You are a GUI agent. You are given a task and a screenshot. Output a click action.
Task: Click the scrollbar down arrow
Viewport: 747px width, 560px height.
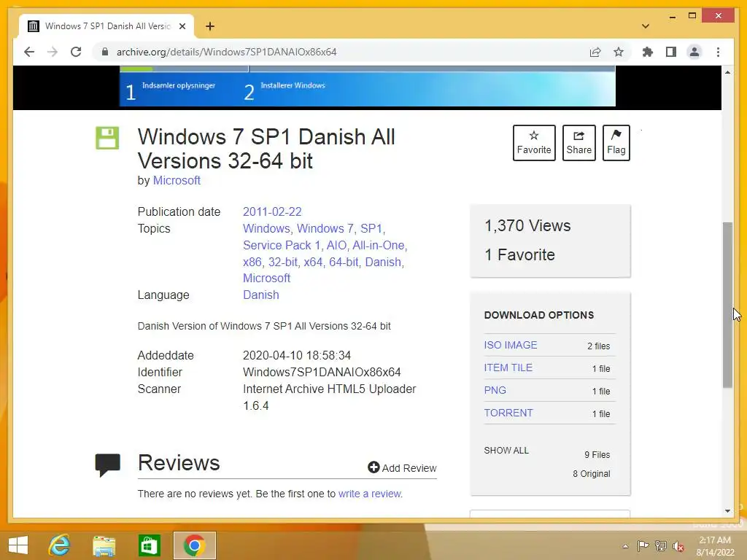(727, 511)
